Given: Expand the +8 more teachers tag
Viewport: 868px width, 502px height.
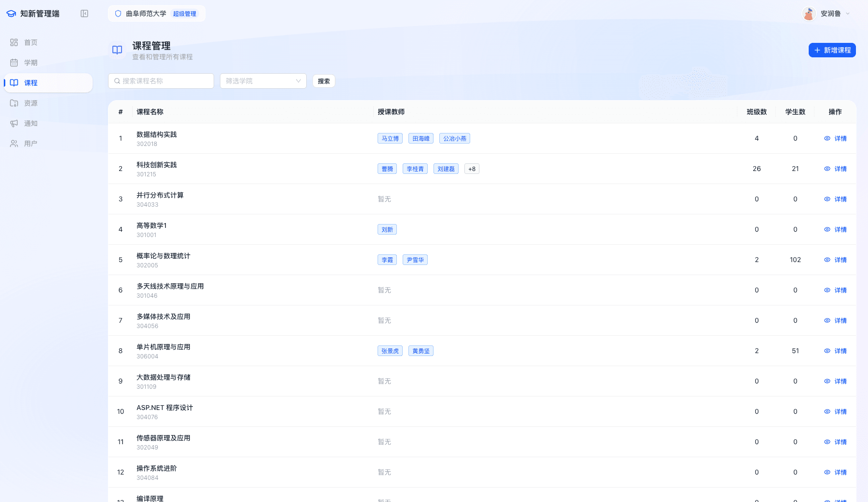Looking at the screenshot, I should click(472, 169).
